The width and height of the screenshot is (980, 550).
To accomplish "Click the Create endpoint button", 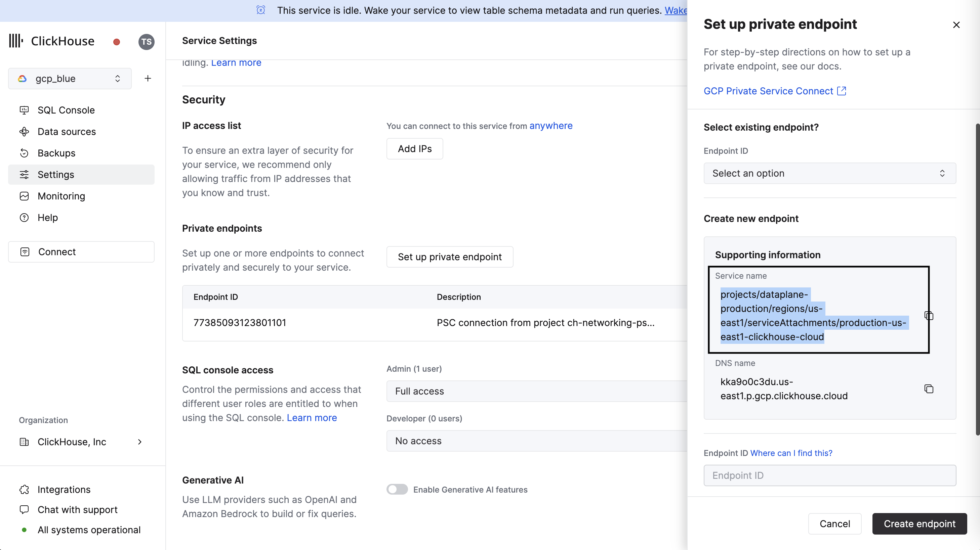I will point(920,524).
